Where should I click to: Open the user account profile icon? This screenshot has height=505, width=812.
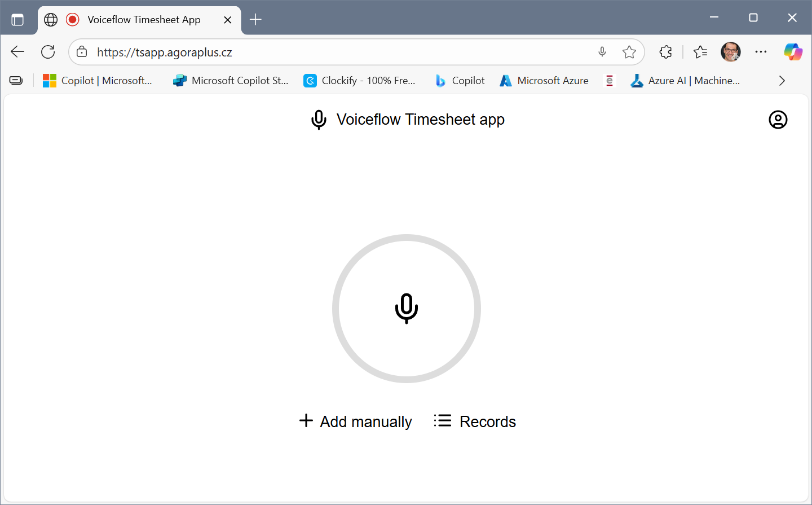[x=778, y=120]
